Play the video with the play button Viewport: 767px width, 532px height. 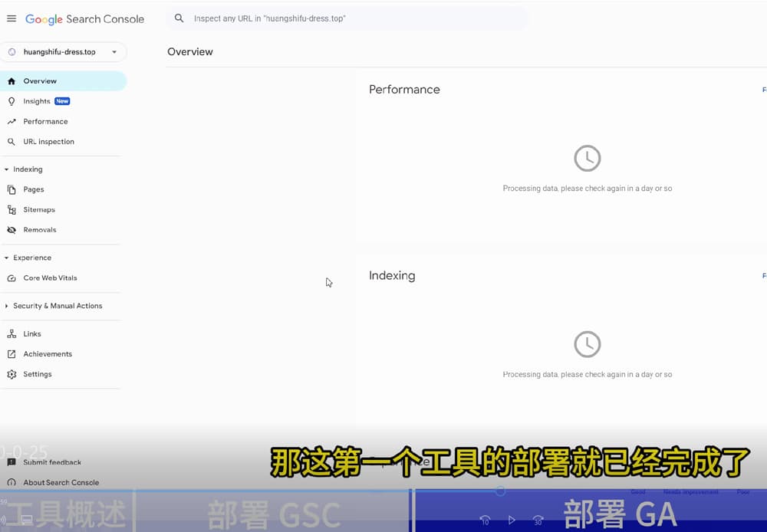(x=512, y=520)
